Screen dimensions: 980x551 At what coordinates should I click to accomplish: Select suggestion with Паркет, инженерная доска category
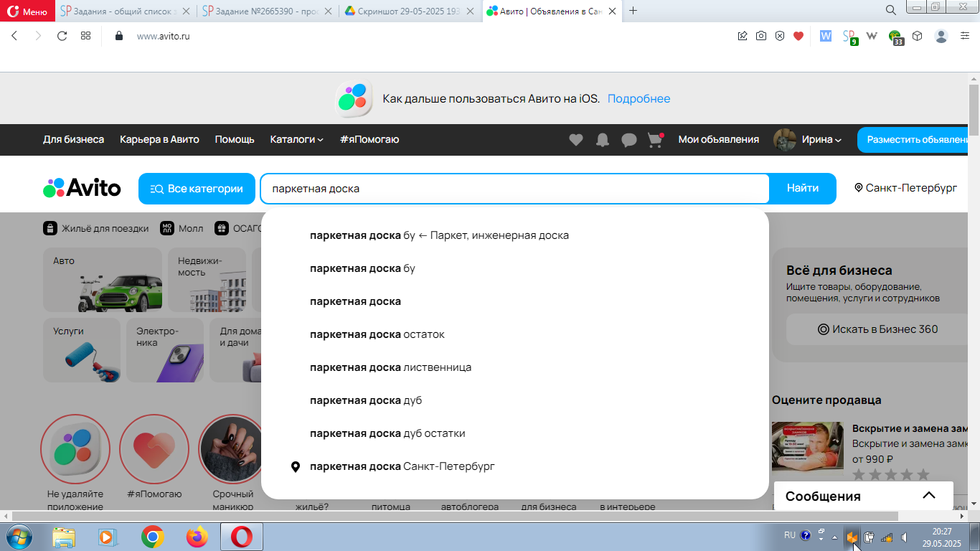[514, 235]
